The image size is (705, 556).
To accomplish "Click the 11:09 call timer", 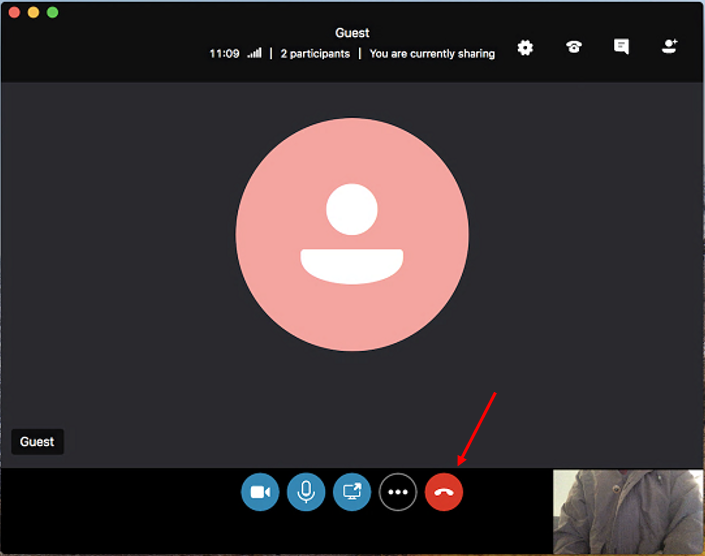I will [224, 54].
